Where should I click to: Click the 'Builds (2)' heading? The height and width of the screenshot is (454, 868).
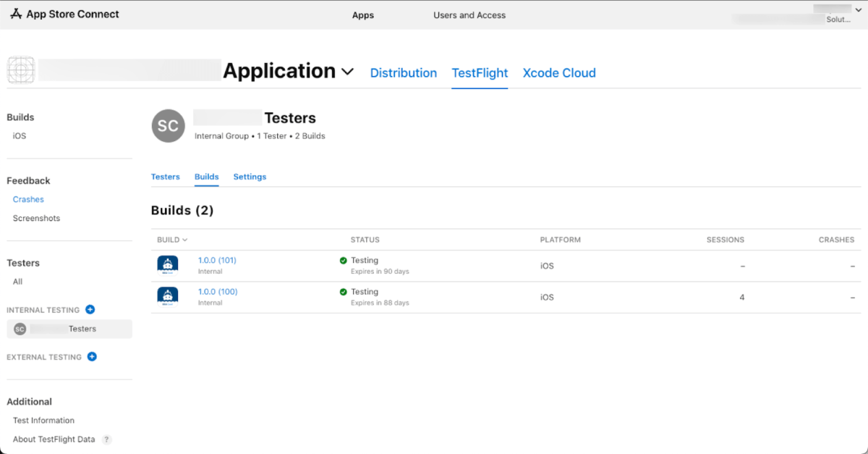[x=182, y=211]
